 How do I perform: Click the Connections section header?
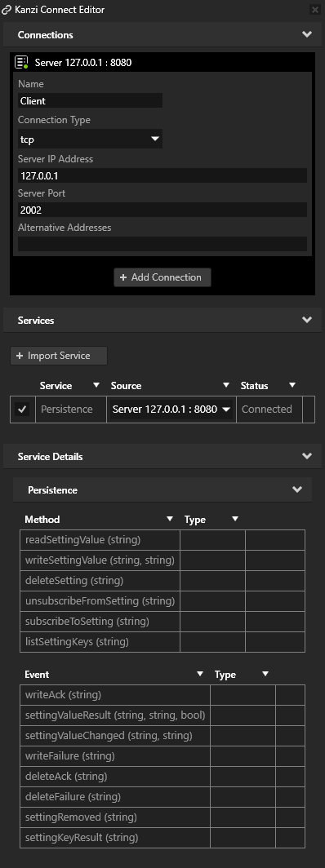tap(162, 34)
